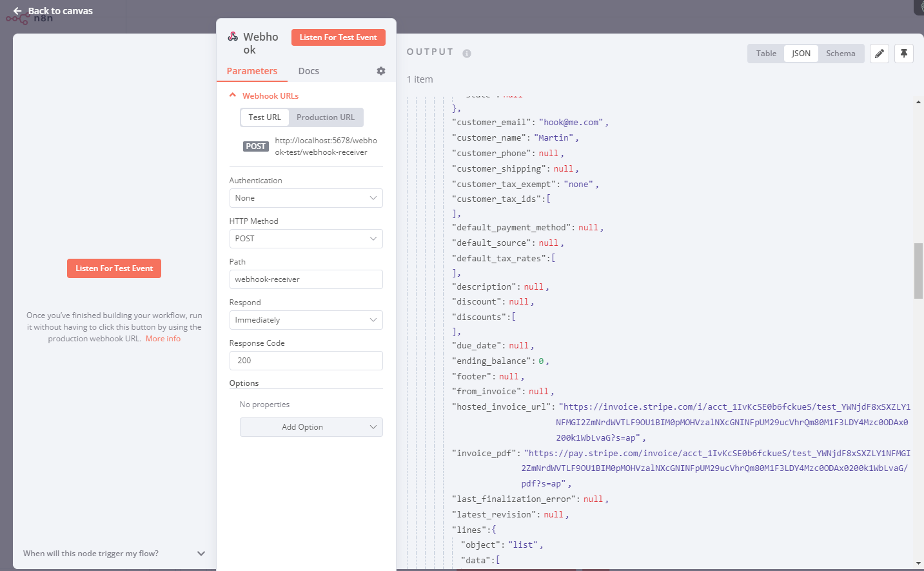Open the More info link
The image size is (924, 571).
click(x=163, y=339)
